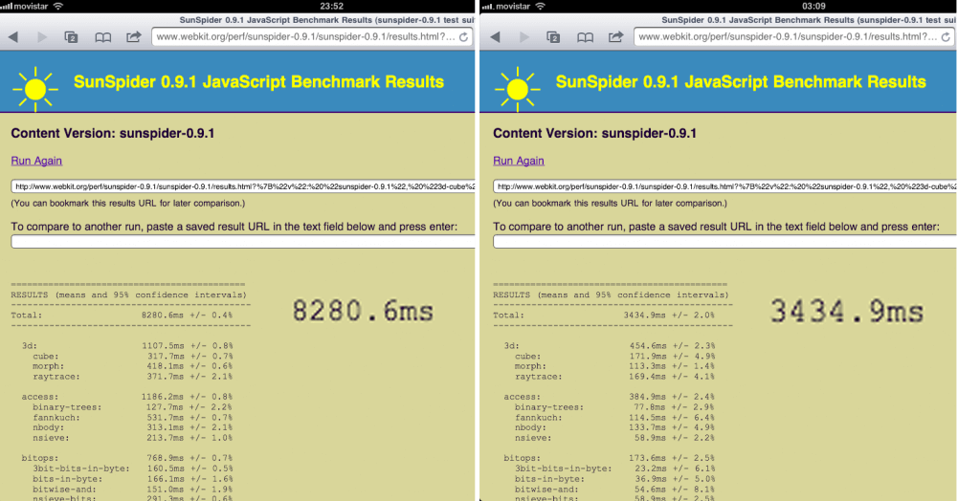
Task: Click 317.7ms cube value in left page
Action: click(166, 356)
